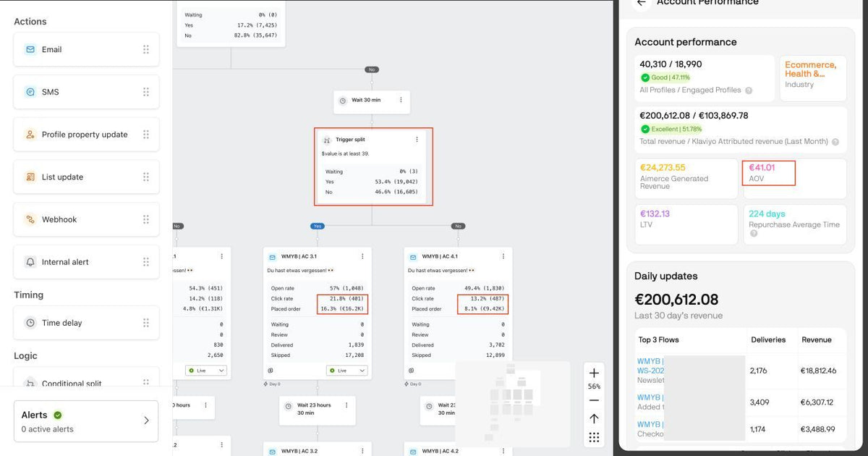Open the Trigger split options menu
Viewport: 868px width, 456px height.
click(x=417, y=140)
